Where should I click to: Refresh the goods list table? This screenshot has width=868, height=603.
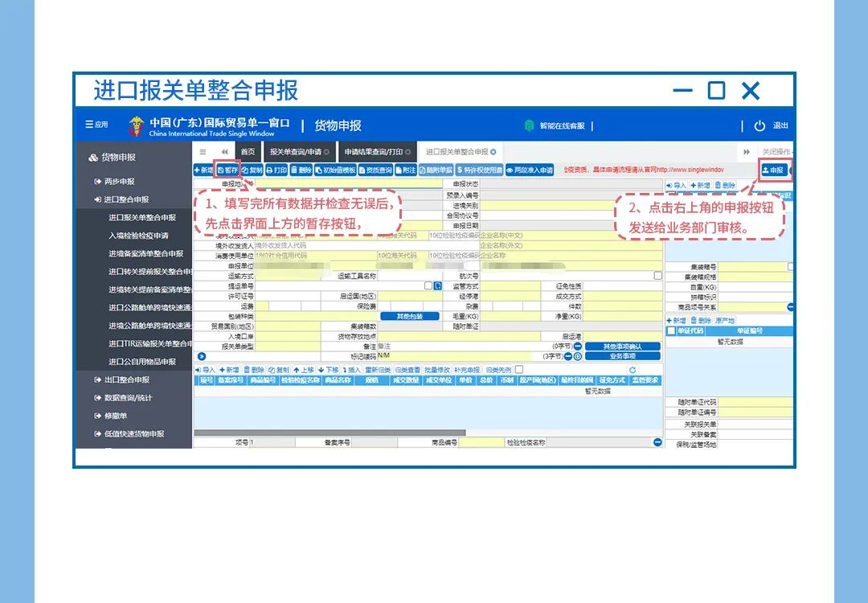[x=633, y=370]
